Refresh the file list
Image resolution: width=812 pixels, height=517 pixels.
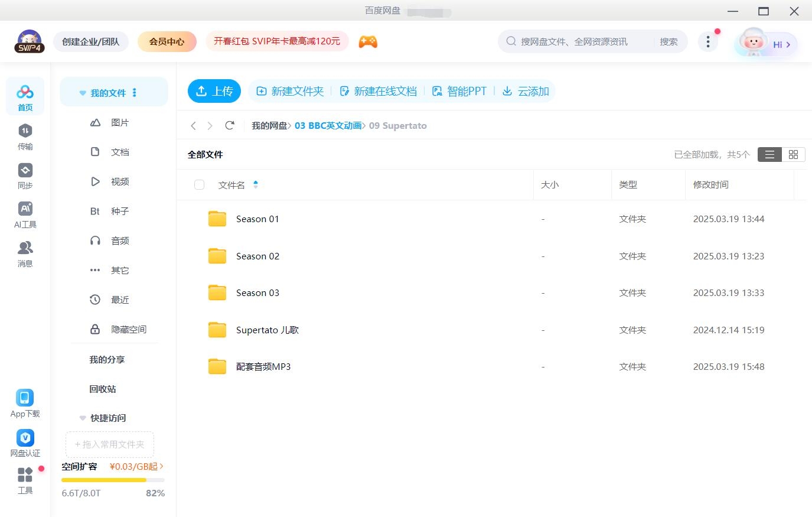(230, 125)
